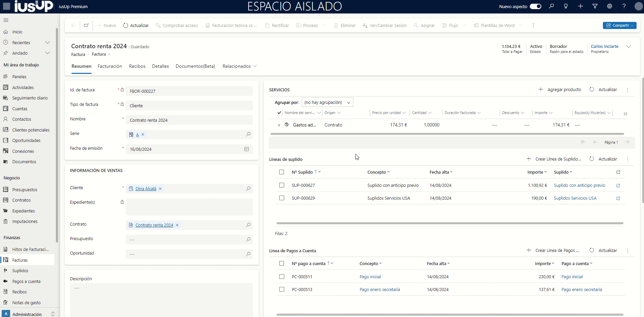
Task: Click the Nombre input field
Action: coord(189,120)
